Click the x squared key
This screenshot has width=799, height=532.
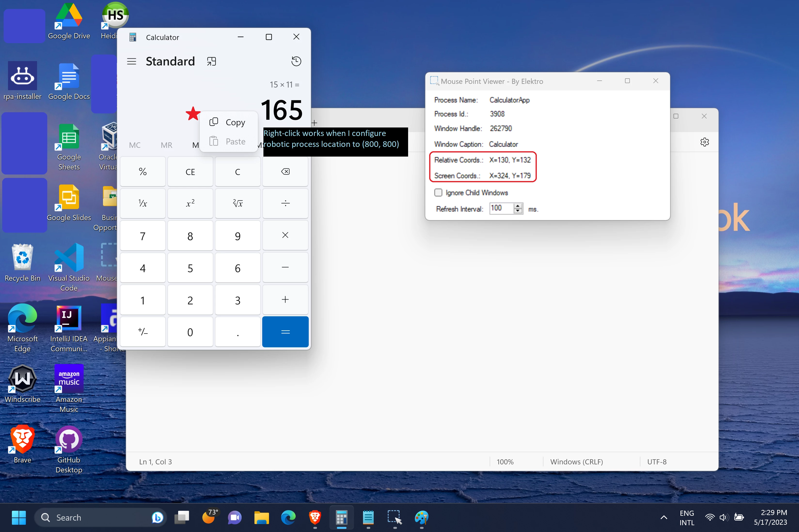point(190,204)
